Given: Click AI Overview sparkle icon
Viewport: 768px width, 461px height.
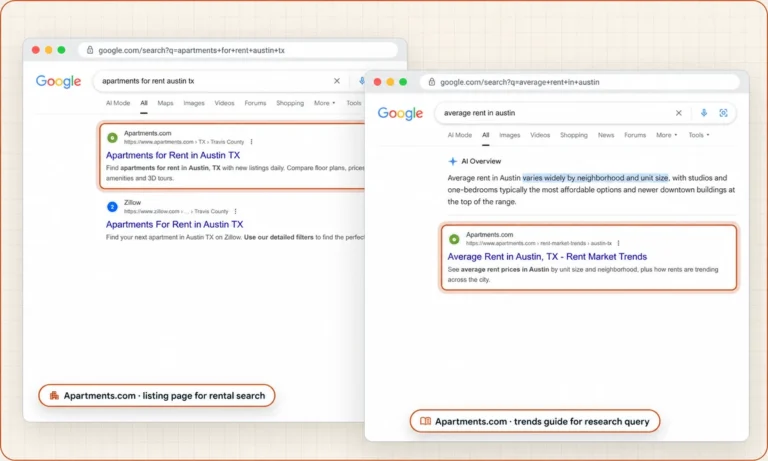Looking at the screenshot, I should point(453,161).
